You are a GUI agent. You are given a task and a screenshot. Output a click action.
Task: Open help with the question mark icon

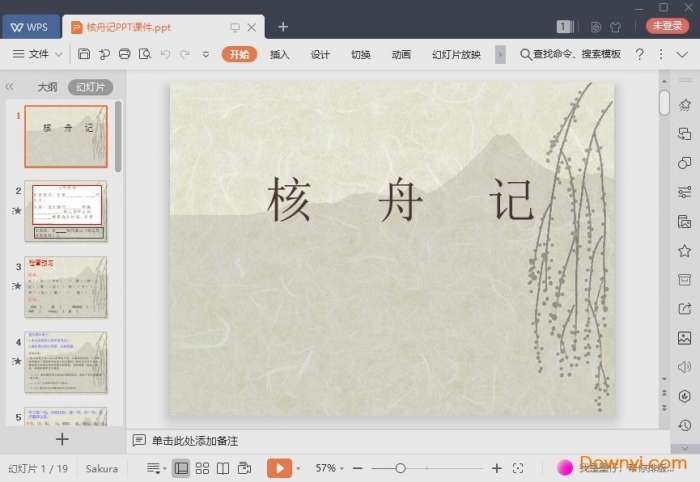pos(639,54)
